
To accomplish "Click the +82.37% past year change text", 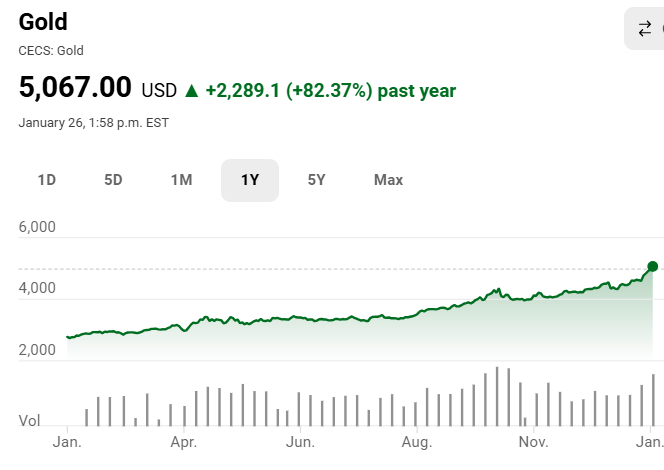I will [x=371, y=91].
